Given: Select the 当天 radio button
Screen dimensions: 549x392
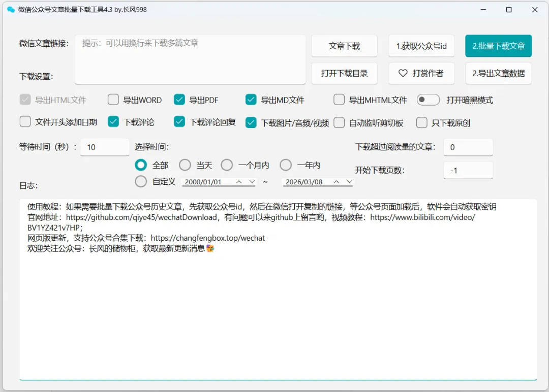Looking at the screenshot, I should point(185,165).
